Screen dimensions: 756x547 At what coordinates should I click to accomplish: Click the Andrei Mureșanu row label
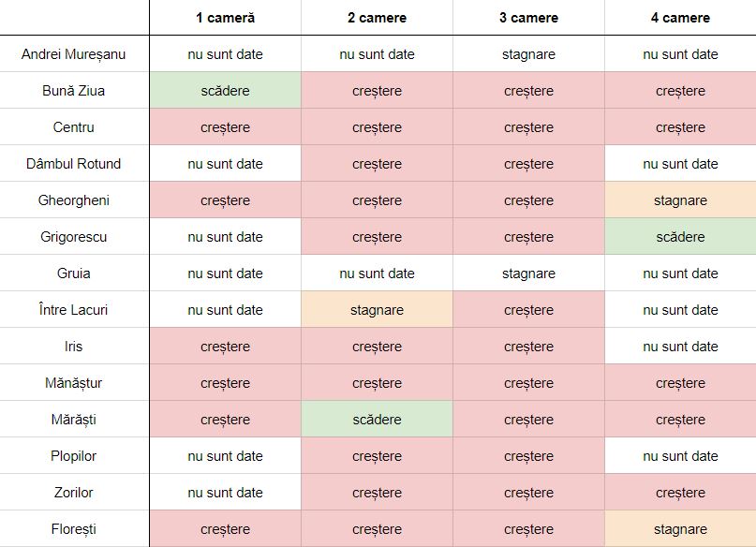(73, 54)
